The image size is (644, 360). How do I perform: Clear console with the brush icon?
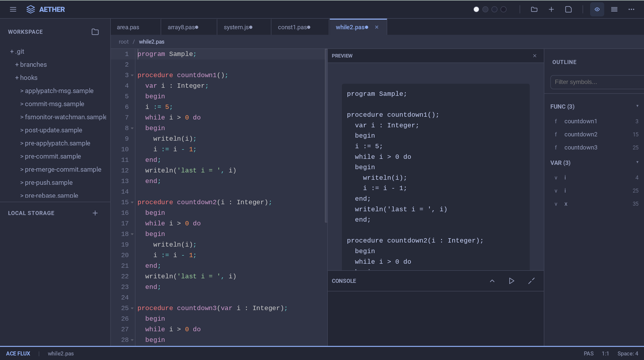(531, 281)
